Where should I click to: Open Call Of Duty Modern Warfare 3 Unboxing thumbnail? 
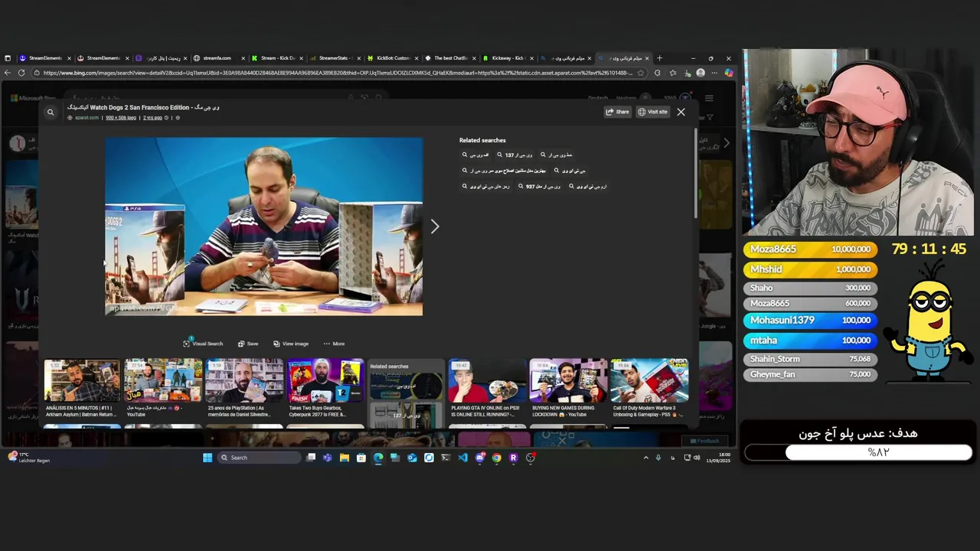click(649, 381)
